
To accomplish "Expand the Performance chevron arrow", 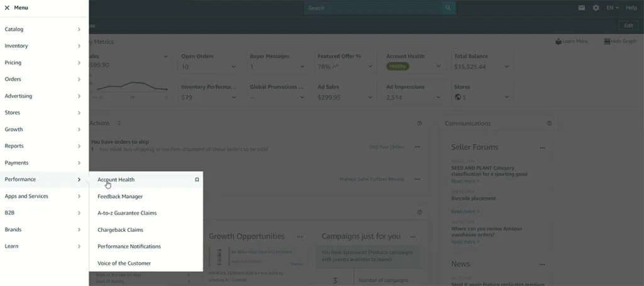I will point(79,180).
